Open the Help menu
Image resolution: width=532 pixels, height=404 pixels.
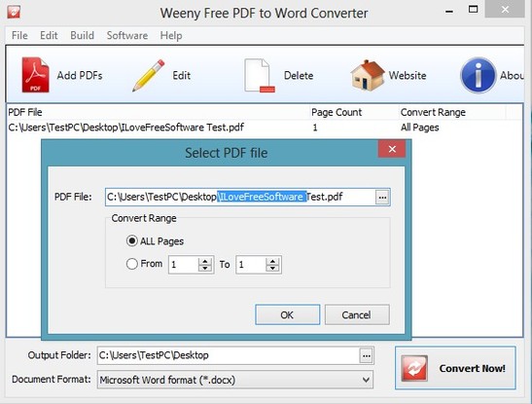171,35
